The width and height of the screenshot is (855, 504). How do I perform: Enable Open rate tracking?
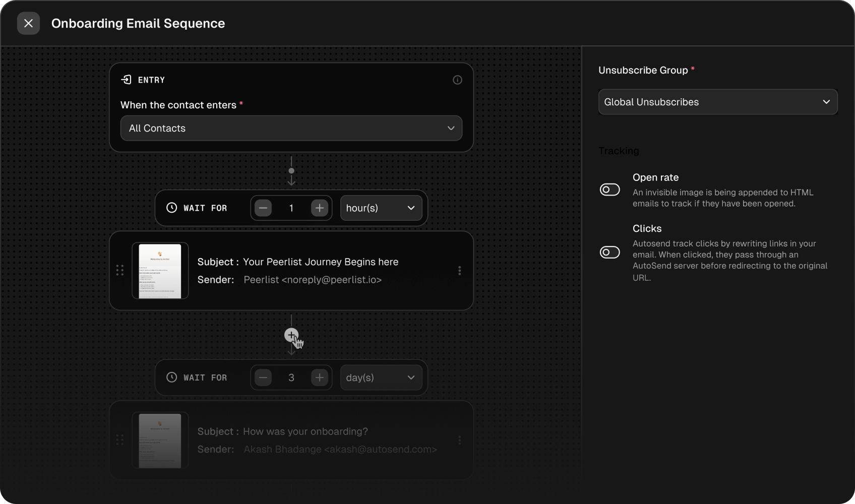coord(609,190)
